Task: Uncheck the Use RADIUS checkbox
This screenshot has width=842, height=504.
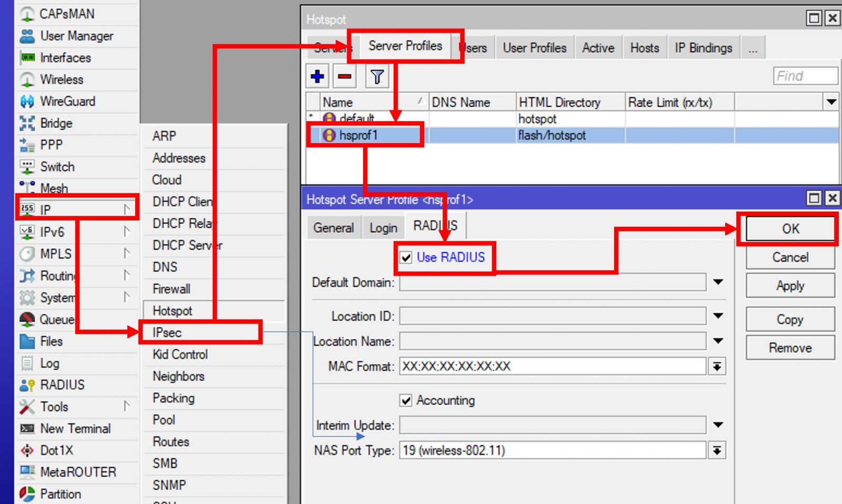Action: (405, 258)
